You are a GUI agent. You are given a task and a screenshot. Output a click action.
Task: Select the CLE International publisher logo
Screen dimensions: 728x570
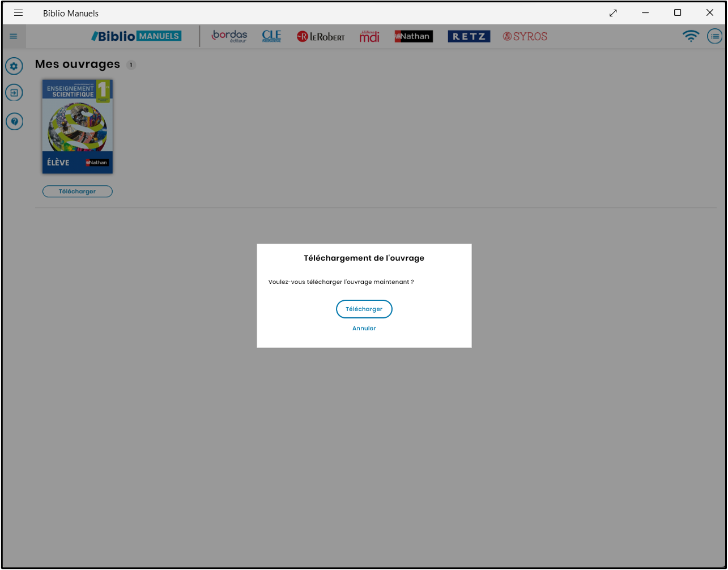(271, 36)
